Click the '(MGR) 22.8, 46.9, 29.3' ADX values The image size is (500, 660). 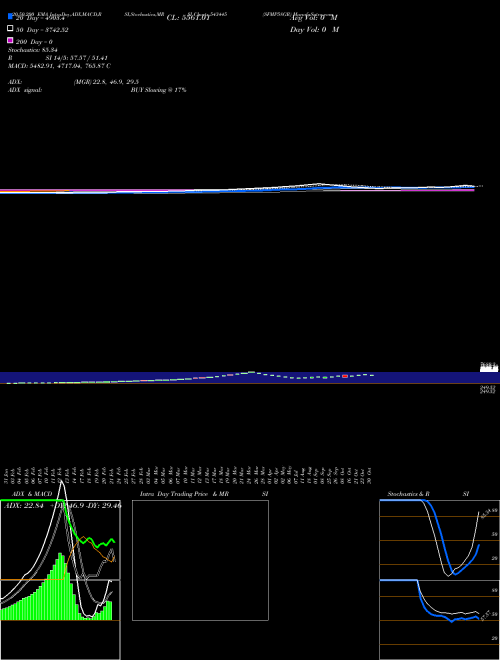click(x=106, y=82)
